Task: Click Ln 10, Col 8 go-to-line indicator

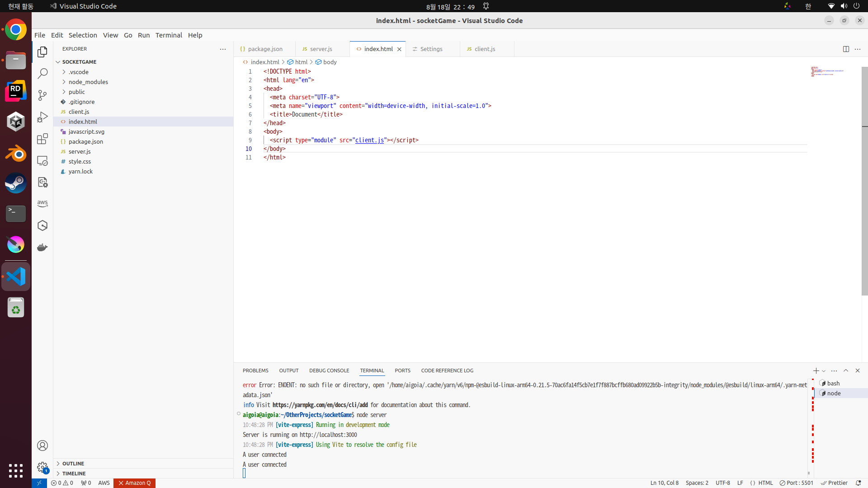Action: click(665, 483)
